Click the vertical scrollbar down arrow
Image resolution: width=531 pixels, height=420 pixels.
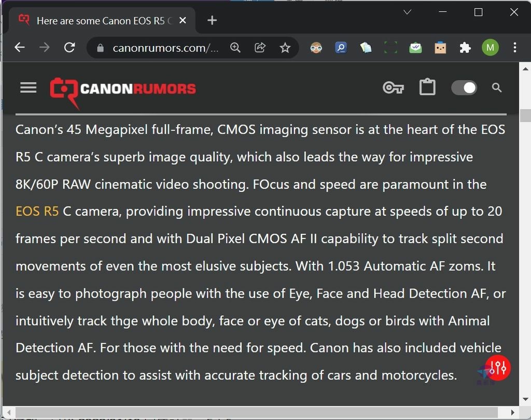525,399
